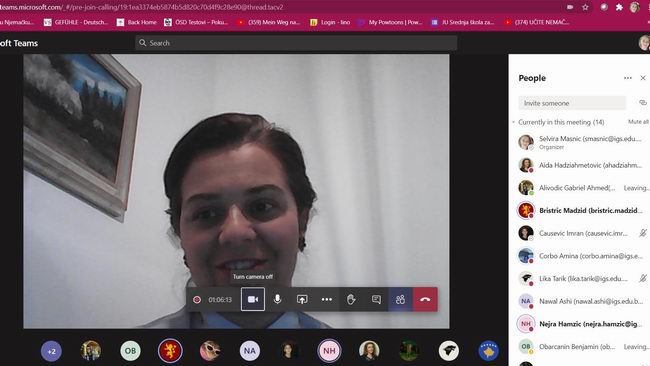Screen dimensions: 650x366
Task: Hide the participants panel
Action: click(x=400, y=299)
